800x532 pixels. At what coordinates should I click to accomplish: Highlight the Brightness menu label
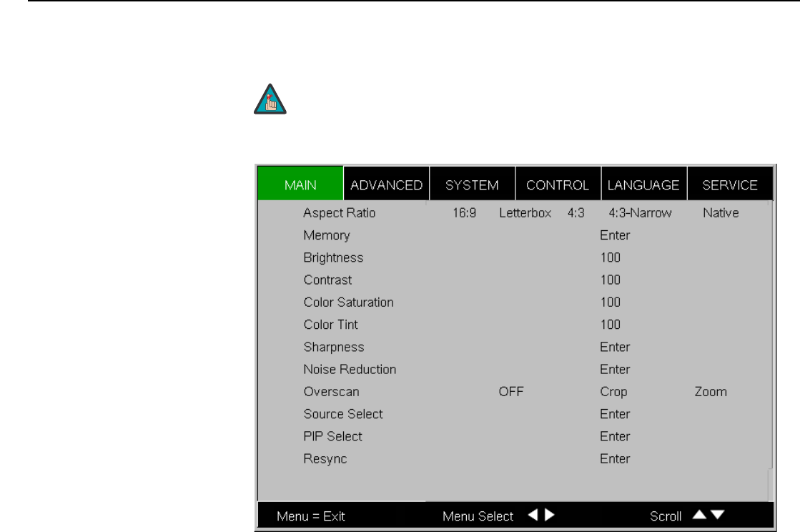point(333,257)
